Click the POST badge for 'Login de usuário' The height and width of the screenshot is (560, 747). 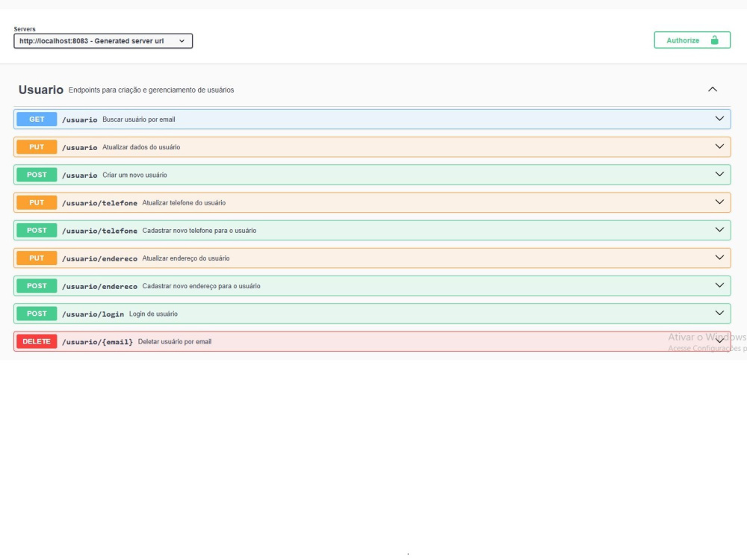point(37,314)
